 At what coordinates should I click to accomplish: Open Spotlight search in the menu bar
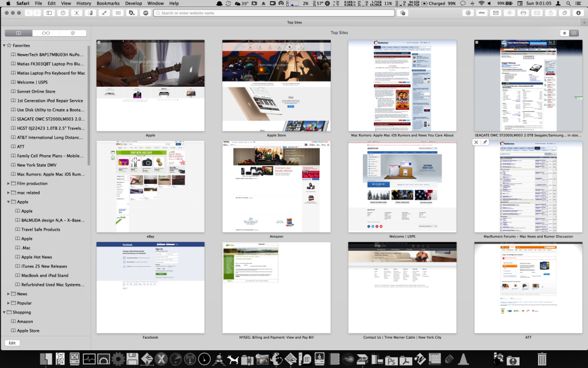[568, 3]
